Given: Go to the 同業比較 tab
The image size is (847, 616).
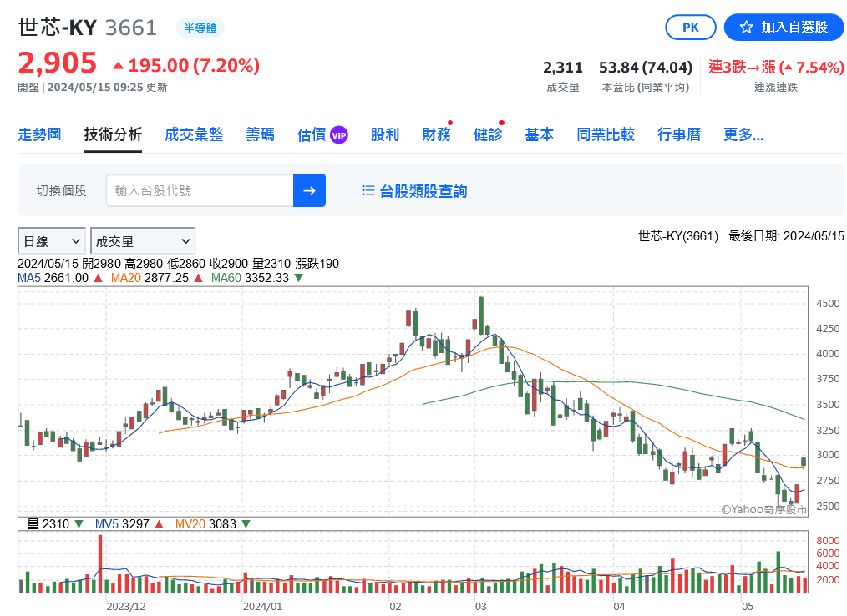Looking at the screenshot, I should pos(606,134).
